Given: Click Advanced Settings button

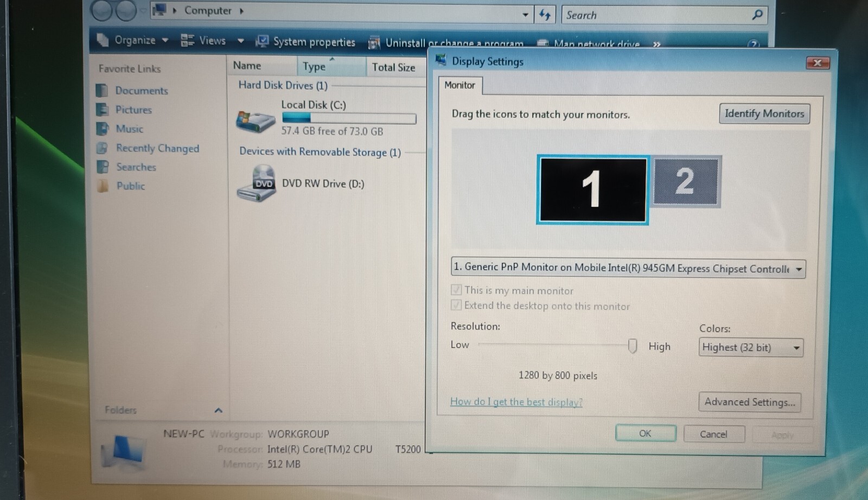Looking at the screenshot, I should [749, 402].
